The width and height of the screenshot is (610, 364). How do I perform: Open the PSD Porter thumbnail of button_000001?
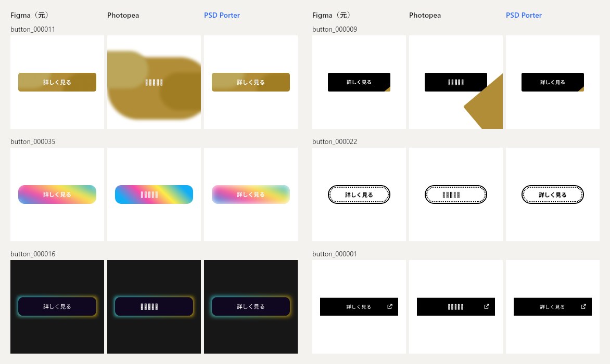(553, 306)
